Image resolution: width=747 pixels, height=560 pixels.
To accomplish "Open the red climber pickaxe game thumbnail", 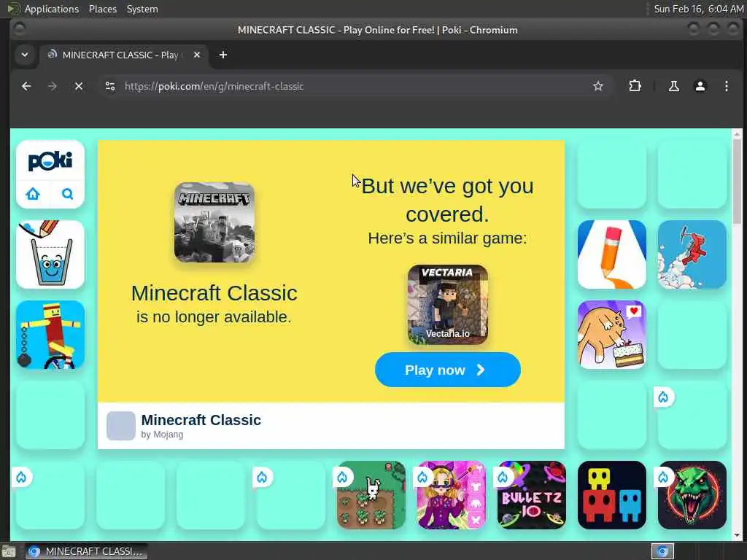I will tap(692, 254).
